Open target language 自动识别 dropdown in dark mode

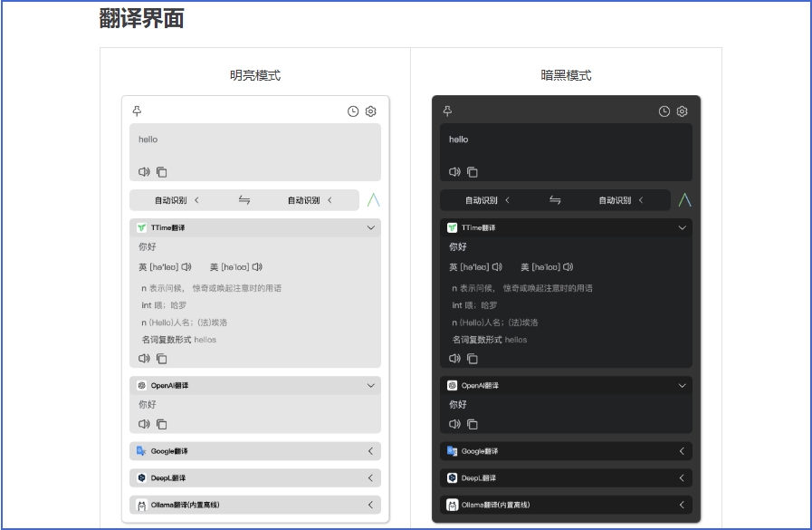[621, 200]
